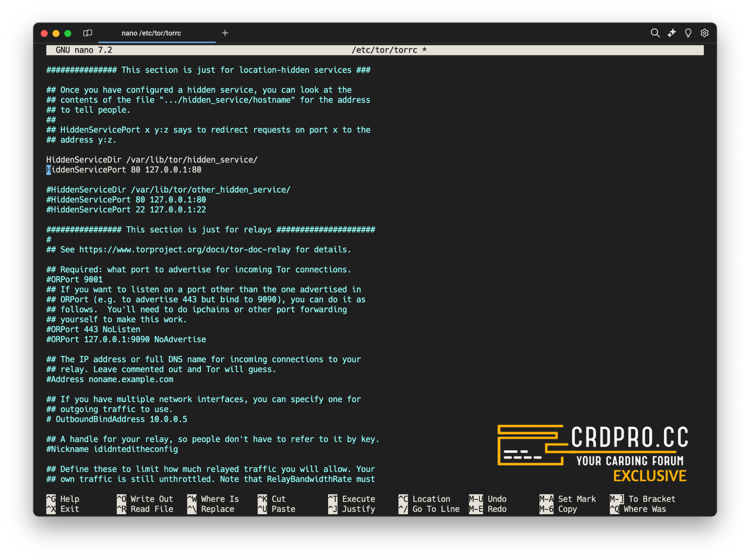Image resolution: width=750 pixels, height=560 pixels.
Task: Open the AI sparkles icon
Action: (671, 33)
